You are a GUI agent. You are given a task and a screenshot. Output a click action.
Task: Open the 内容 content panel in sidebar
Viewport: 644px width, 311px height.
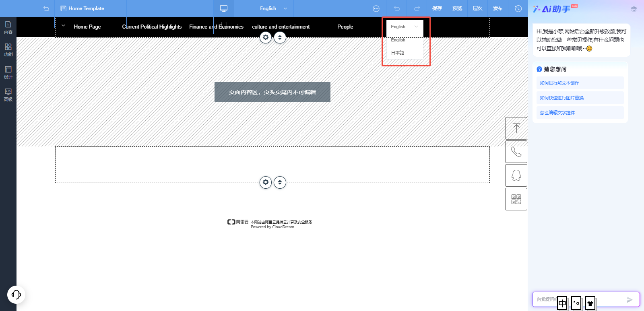(x=8, y=27)
